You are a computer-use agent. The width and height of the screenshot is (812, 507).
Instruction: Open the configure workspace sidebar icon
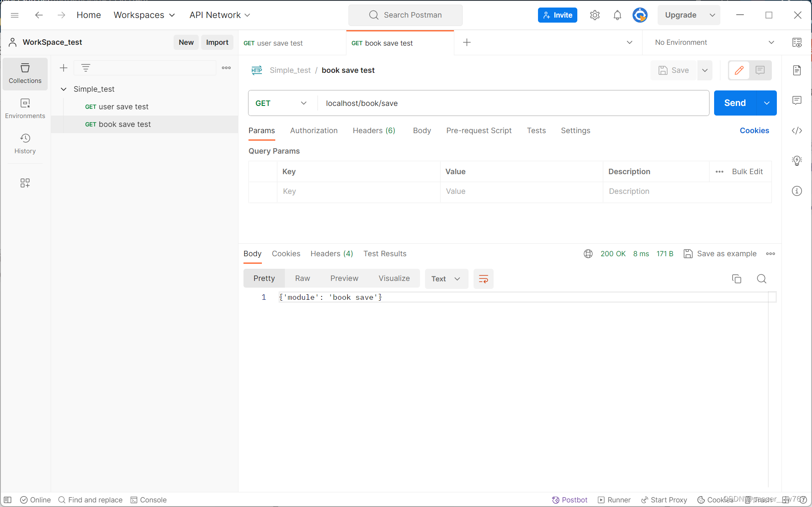[x=25, y=183]
